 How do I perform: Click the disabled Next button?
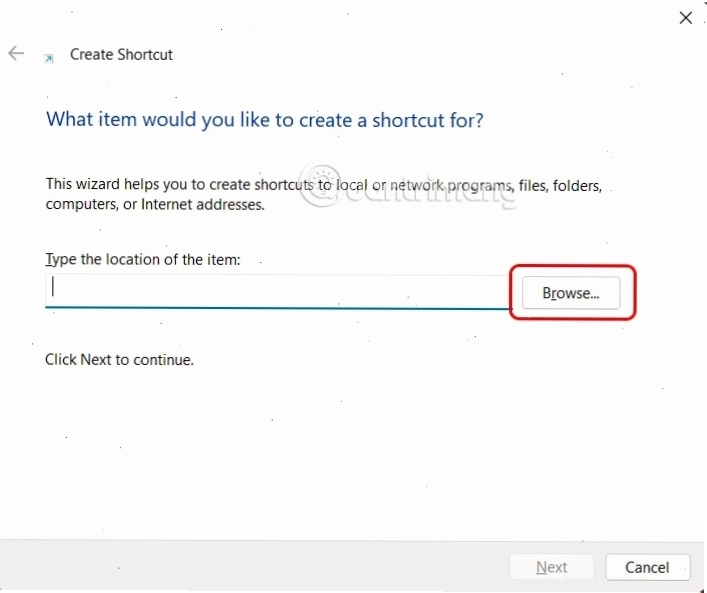[551, 567]
